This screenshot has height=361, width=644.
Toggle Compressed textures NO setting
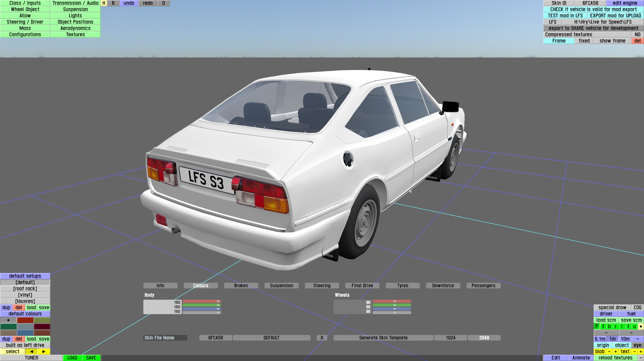point(637,35)
